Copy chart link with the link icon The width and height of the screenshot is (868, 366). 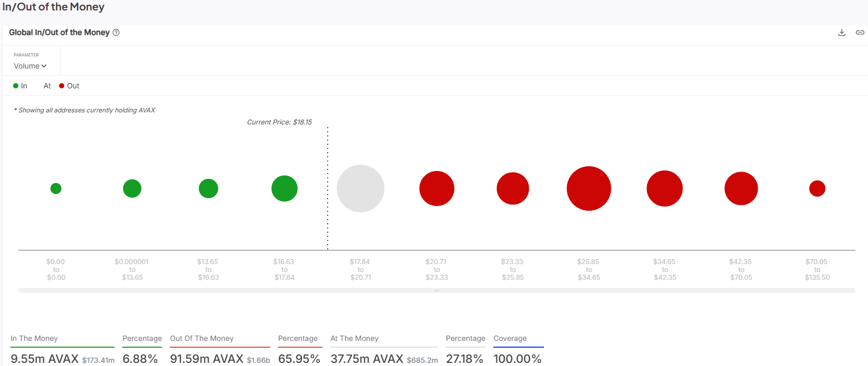click(860, 32)
